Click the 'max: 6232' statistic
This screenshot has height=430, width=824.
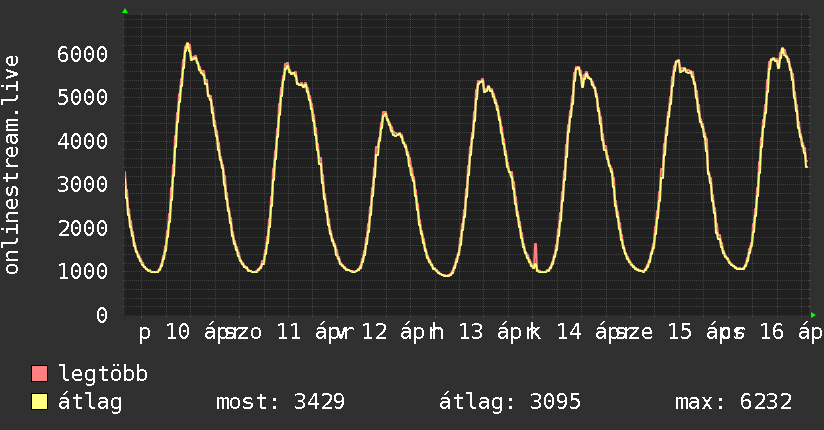(x=734, y=402)
